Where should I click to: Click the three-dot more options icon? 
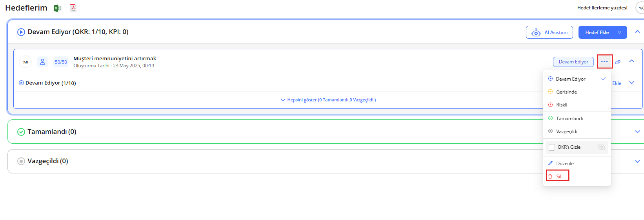[x=604, y=61]
